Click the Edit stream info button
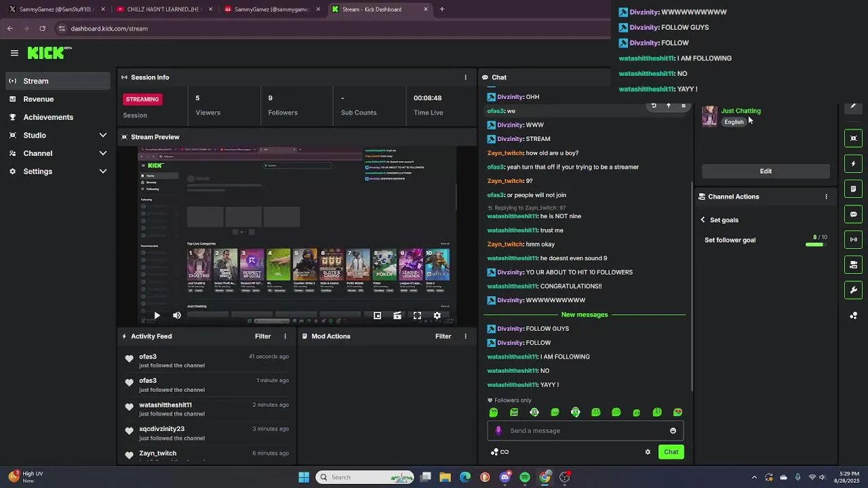The height and width of the screenshot is (488, 868). (766, 171)
